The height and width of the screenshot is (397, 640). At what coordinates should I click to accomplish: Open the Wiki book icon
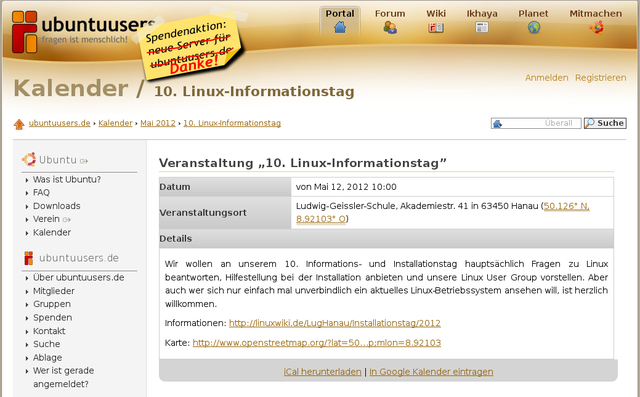tap(436, 28)
